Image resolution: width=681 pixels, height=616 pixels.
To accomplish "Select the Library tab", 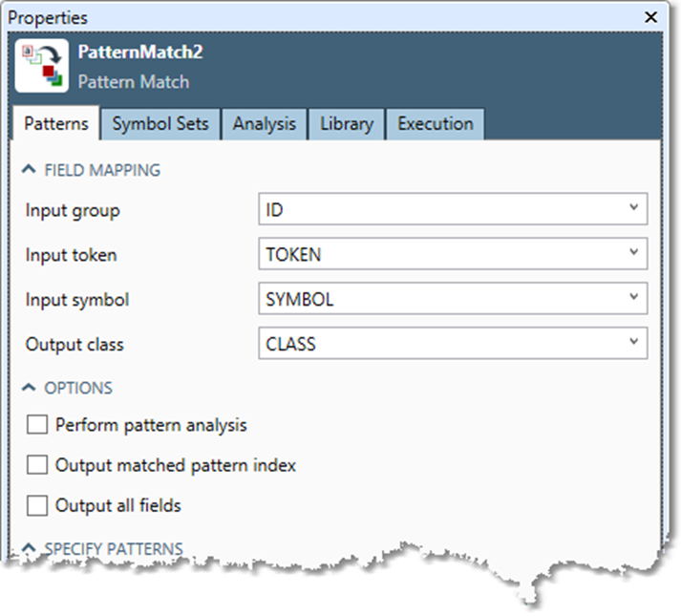I will (347, 124).
